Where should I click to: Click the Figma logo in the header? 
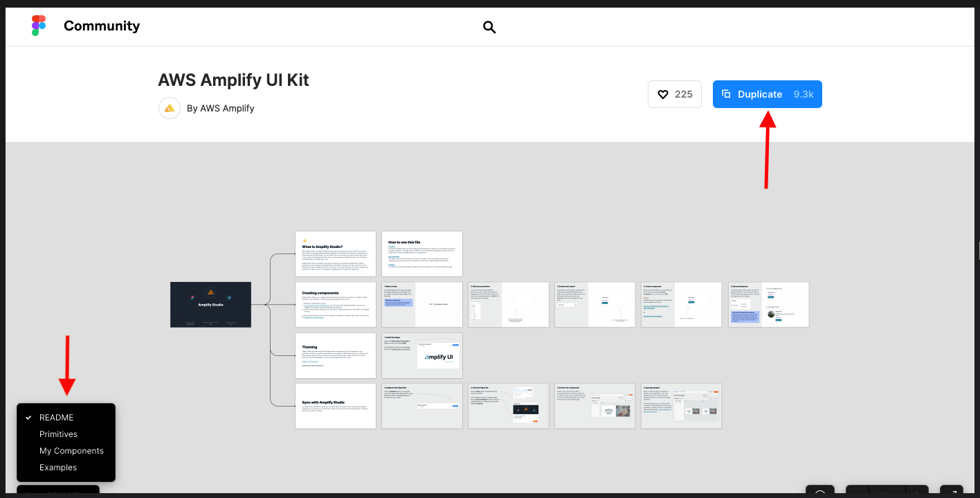pyautogui.click(x=39, y=26)
